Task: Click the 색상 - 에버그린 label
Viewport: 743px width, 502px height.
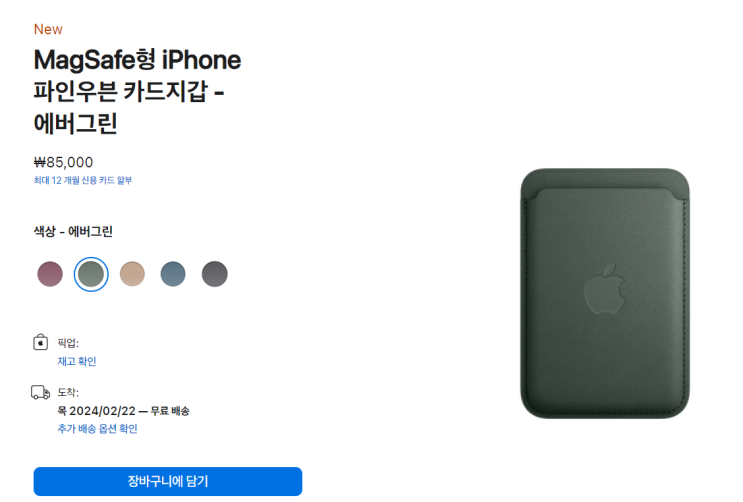Action: pos(73,231)
